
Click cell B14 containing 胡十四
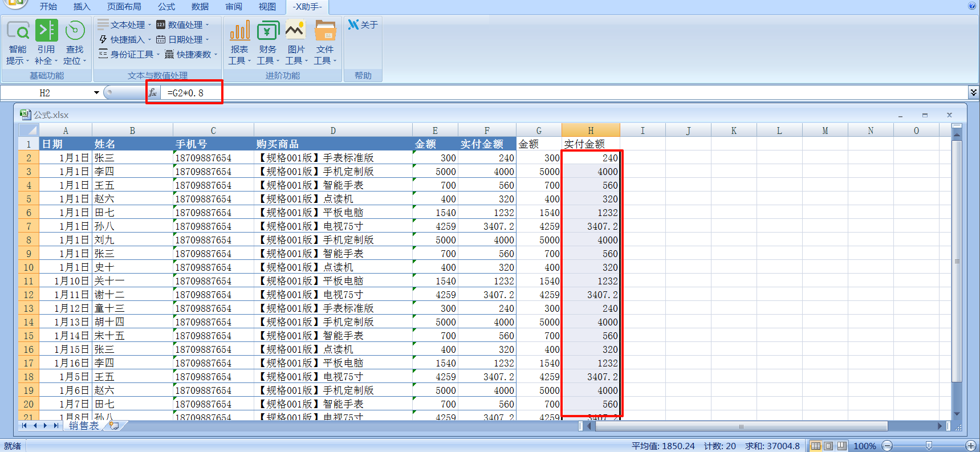coord(132,322)
